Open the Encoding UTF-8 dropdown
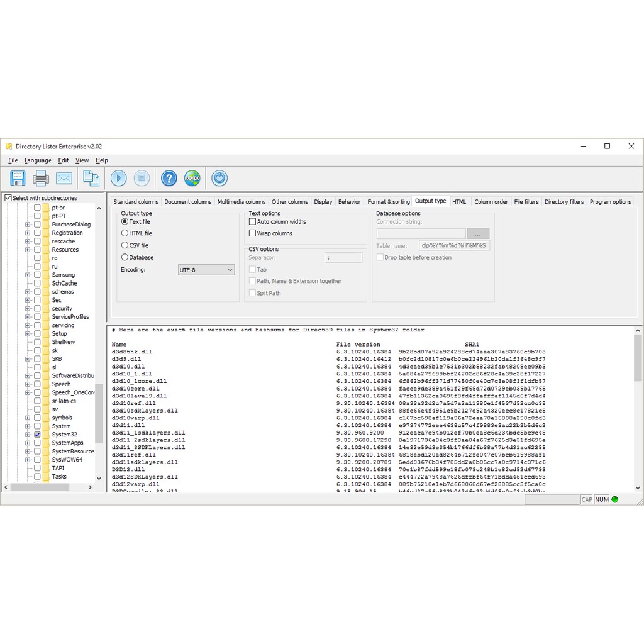The width and height of the screenshot is (644, 644). pos(206,270)
